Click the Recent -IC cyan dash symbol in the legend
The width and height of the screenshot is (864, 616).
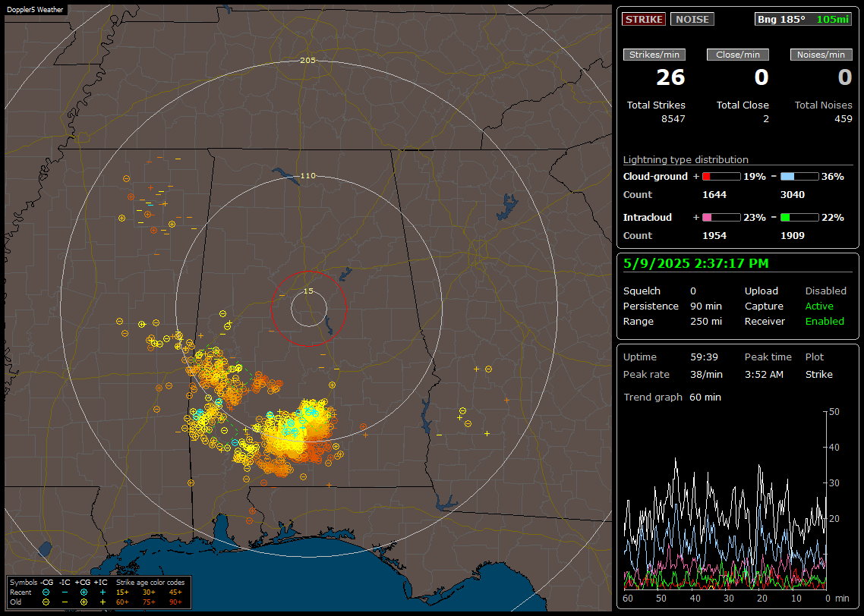(x=65, y=592)
